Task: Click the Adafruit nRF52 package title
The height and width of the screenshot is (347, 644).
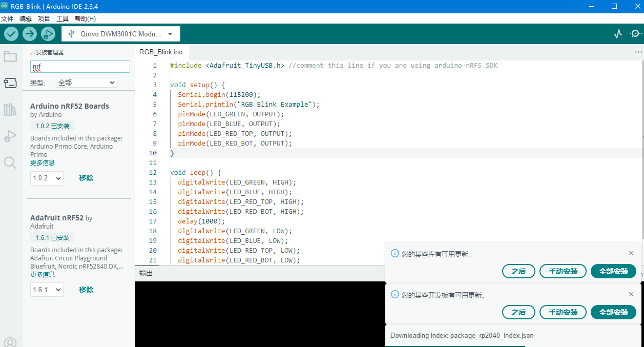Action: pyautogui.click(x=57, y=218)
